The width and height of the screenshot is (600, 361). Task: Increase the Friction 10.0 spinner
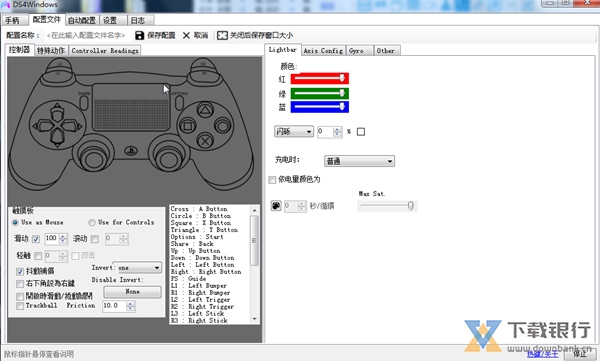coord(130,304)
